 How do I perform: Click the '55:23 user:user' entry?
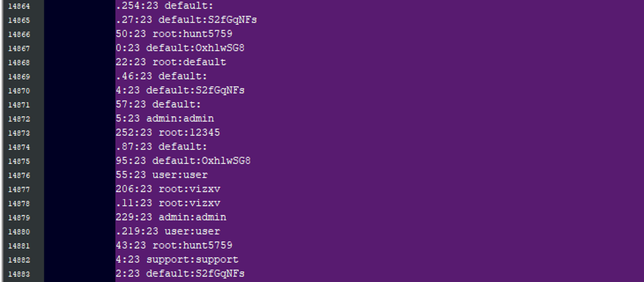click(x=162, y=175)
